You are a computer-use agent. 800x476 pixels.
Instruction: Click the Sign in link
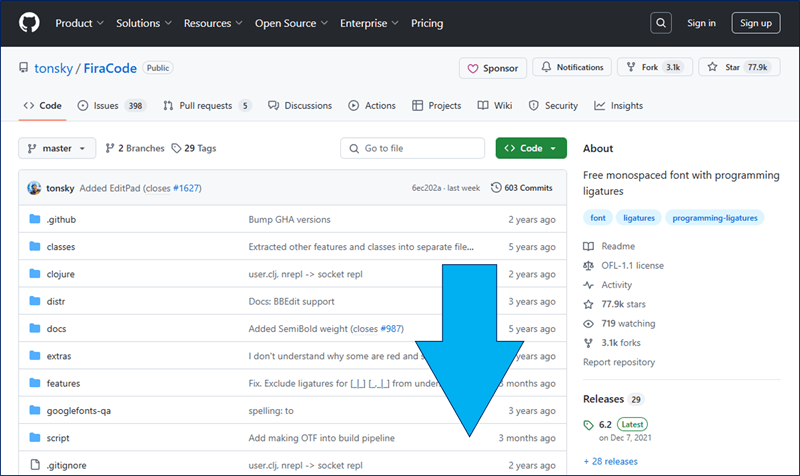(701, 23)
